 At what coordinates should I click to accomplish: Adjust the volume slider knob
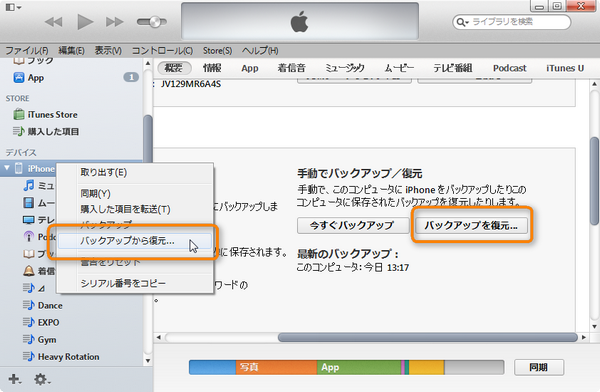coord(155,22)
